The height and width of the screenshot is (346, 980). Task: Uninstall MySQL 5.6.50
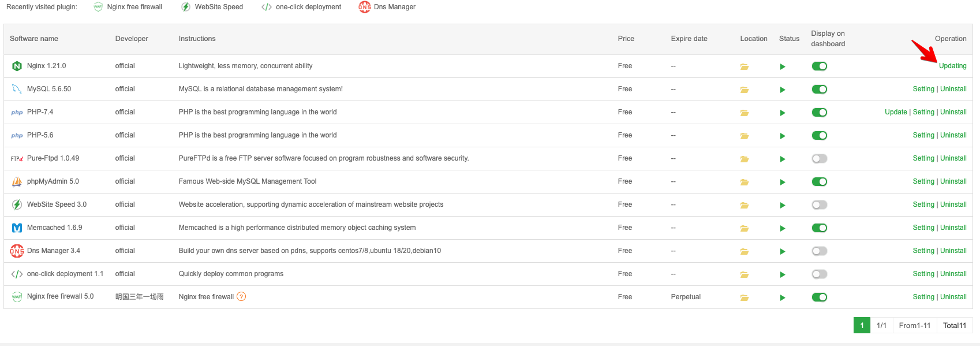[953, 89]
